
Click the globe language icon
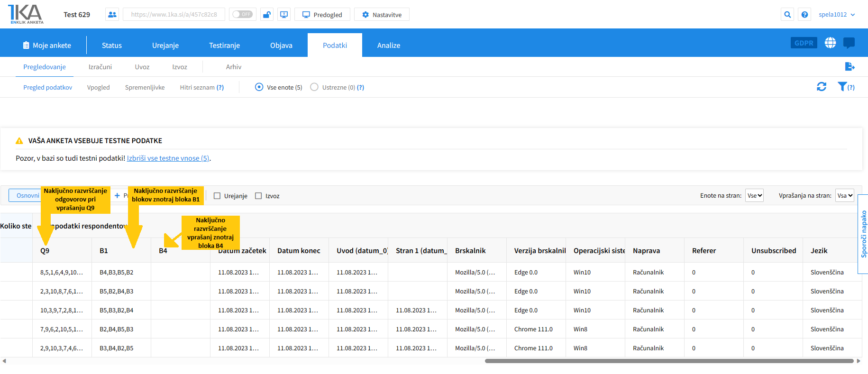(830, 43)
